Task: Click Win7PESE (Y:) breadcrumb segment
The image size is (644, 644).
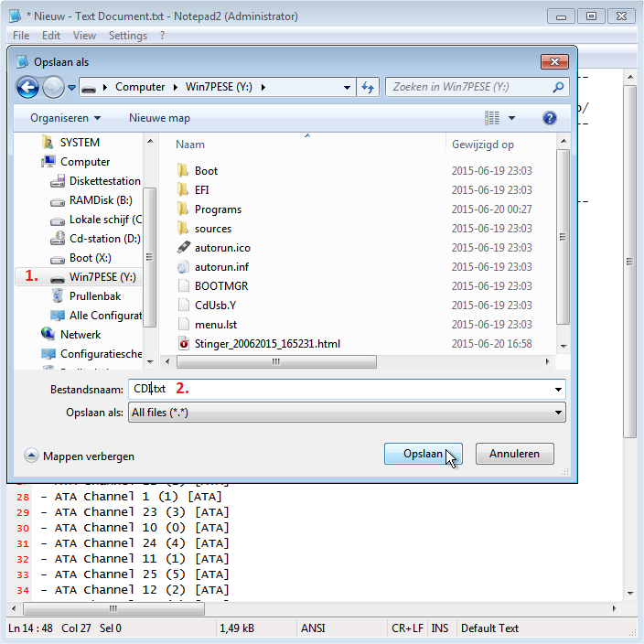Action: tap(219, 87)
